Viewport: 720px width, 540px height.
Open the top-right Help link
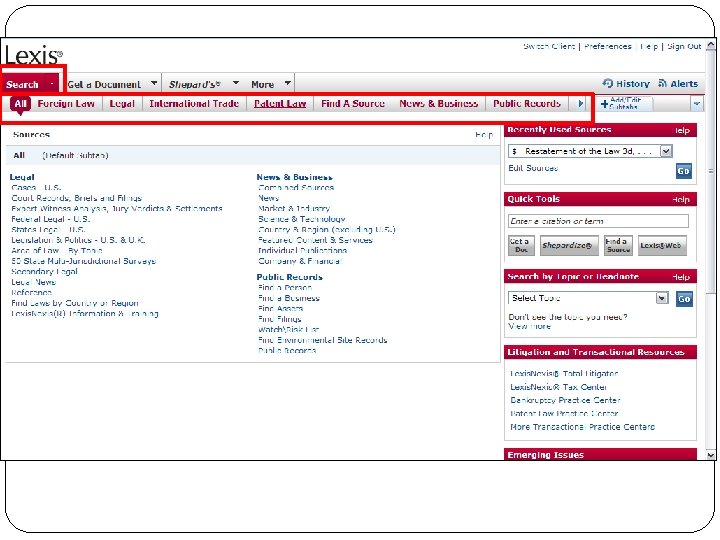649,46
